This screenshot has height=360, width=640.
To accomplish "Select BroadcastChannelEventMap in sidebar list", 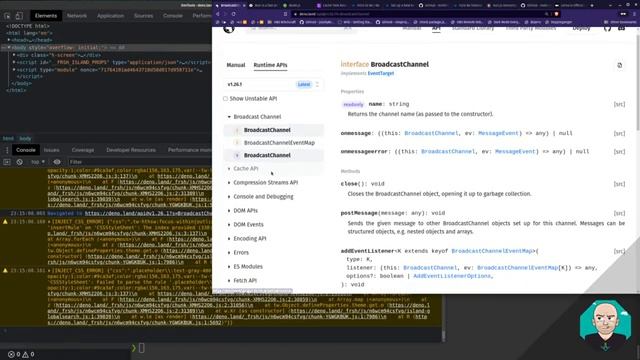I will click(x=279, y=143).
